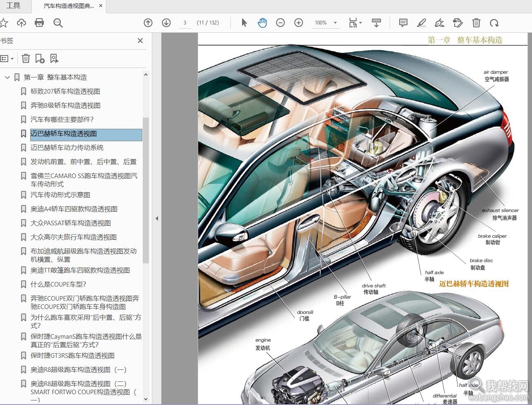Zoom in with the plus circle

299,23
